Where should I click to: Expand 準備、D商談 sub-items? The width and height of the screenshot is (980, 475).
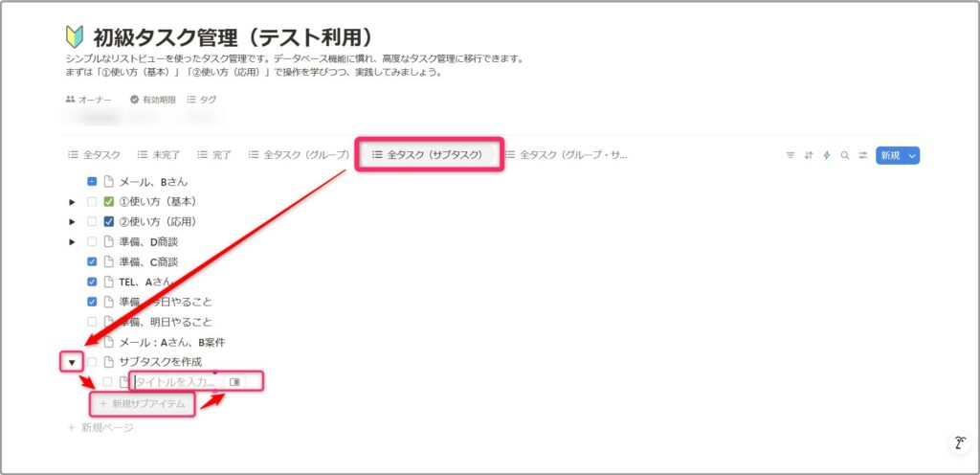[73, 242]
